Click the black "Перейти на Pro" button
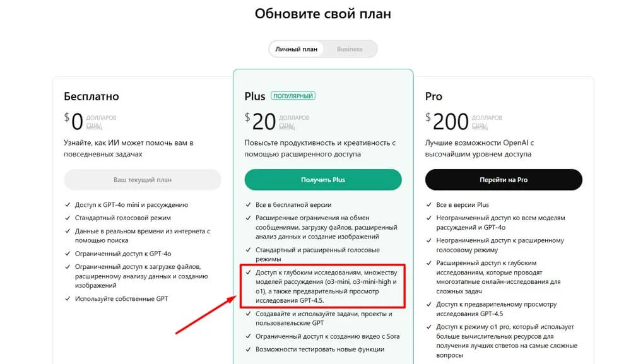This screenshot has width=631, height=364. (x=504, y=180)
